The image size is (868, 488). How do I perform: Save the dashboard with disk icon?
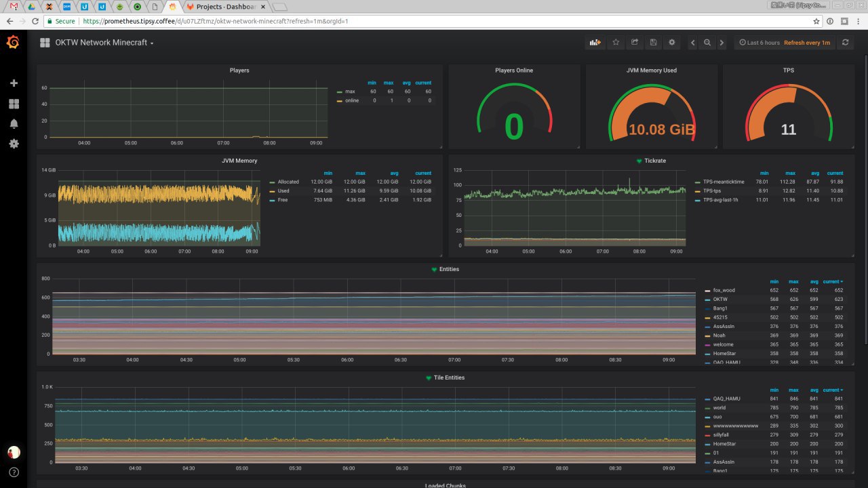[x=653, y=43]
